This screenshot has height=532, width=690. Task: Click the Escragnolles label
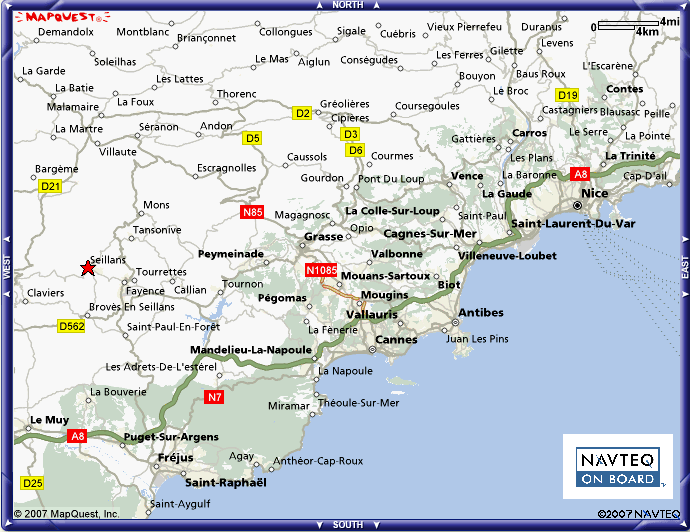(x=227, y=168)
